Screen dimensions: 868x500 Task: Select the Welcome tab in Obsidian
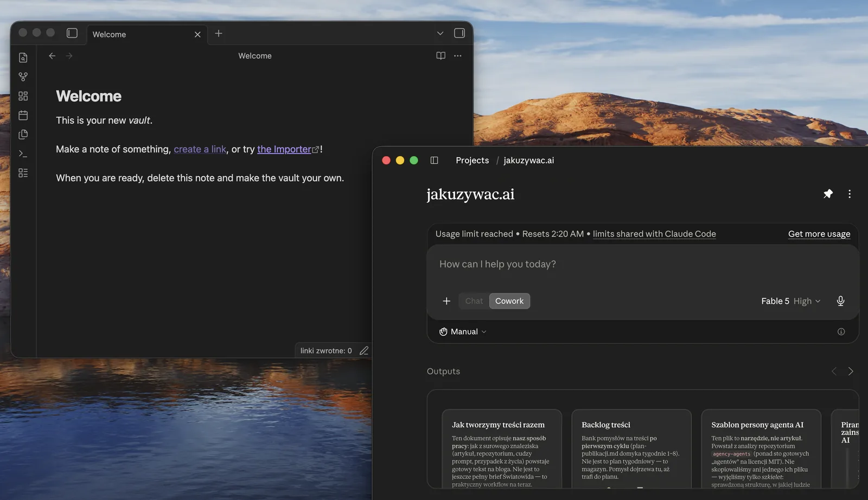pos(146,34)
